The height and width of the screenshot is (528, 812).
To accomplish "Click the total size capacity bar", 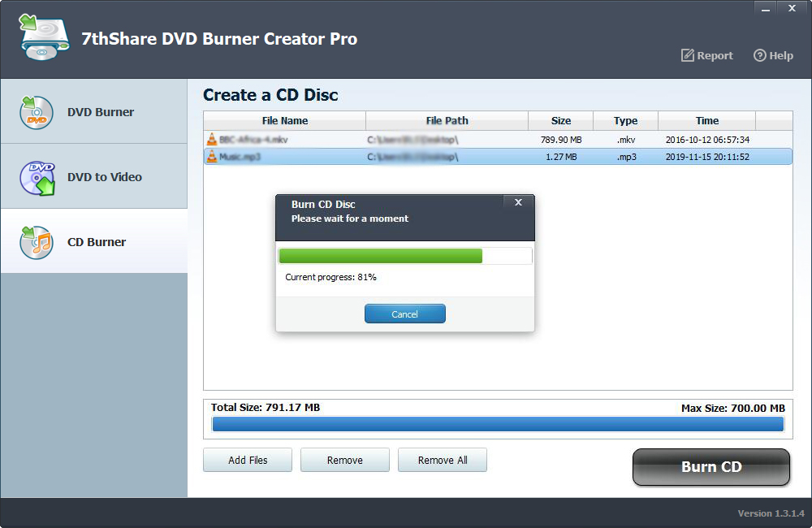I will click(x=498, y=424).
